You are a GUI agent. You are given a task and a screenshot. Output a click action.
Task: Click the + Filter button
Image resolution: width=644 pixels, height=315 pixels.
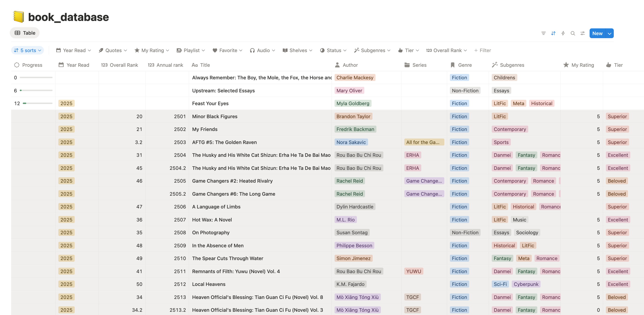(482, 50)
